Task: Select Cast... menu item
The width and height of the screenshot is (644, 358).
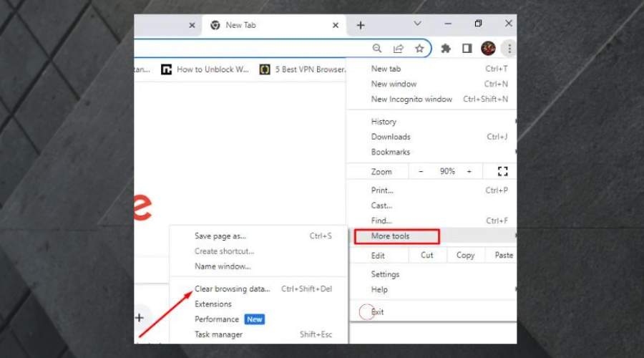Action: 431,205
